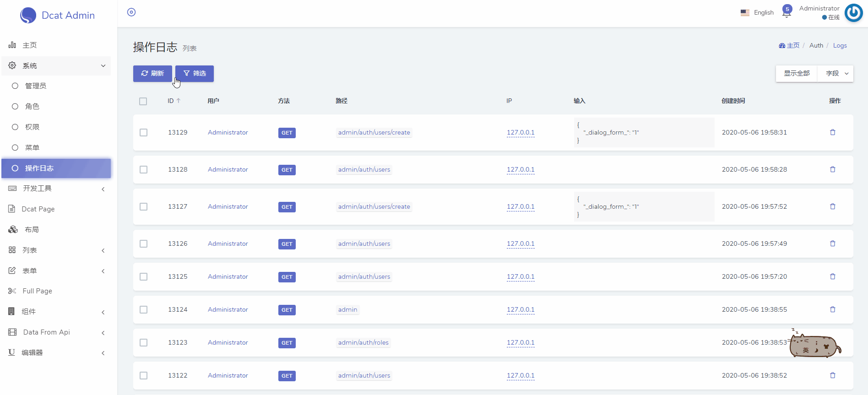Click the 刷新 refresh button

coord(152,74)
